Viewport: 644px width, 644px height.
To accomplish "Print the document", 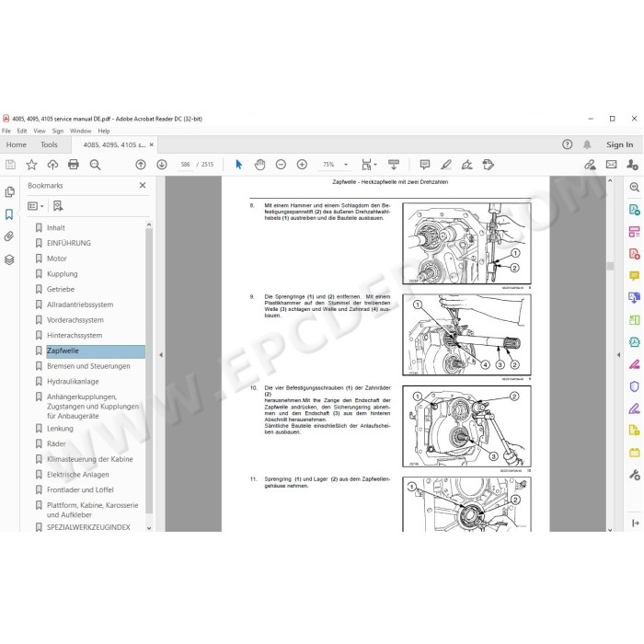I will pos(74,165).
